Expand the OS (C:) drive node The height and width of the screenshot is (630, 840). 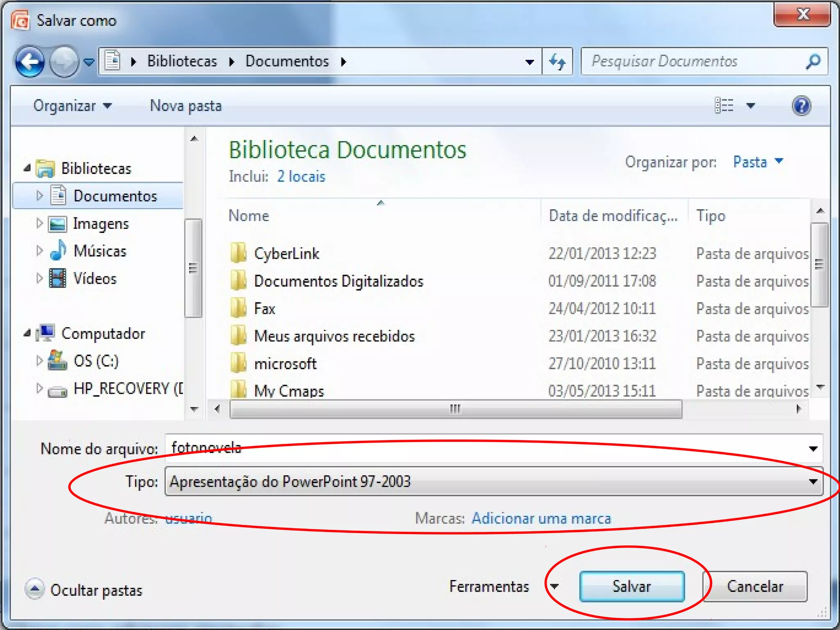[x=39, y=361]
